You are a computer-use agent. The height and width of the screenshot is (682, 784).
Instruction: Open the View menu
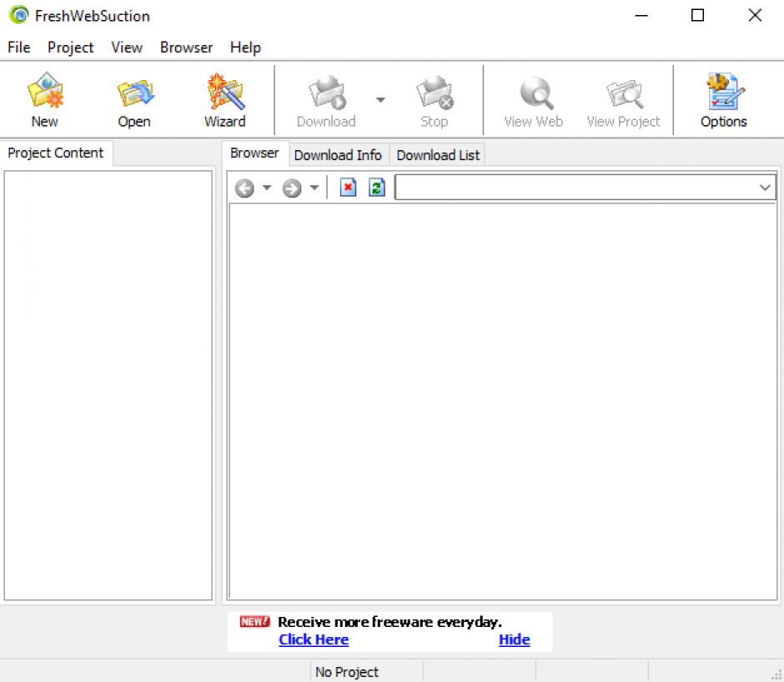[x=127, y=48]
